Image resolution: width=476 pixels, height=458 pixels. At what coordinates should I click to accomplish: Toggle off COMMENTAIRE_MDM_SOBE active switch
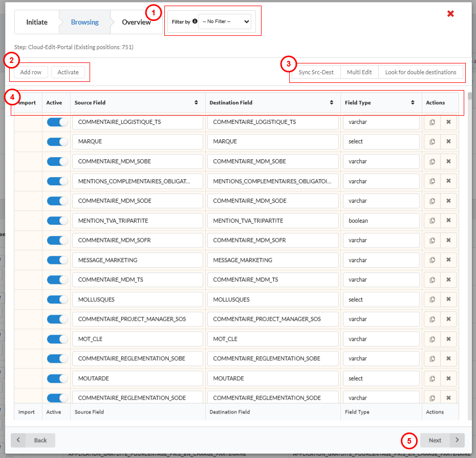tap(57, 162)
